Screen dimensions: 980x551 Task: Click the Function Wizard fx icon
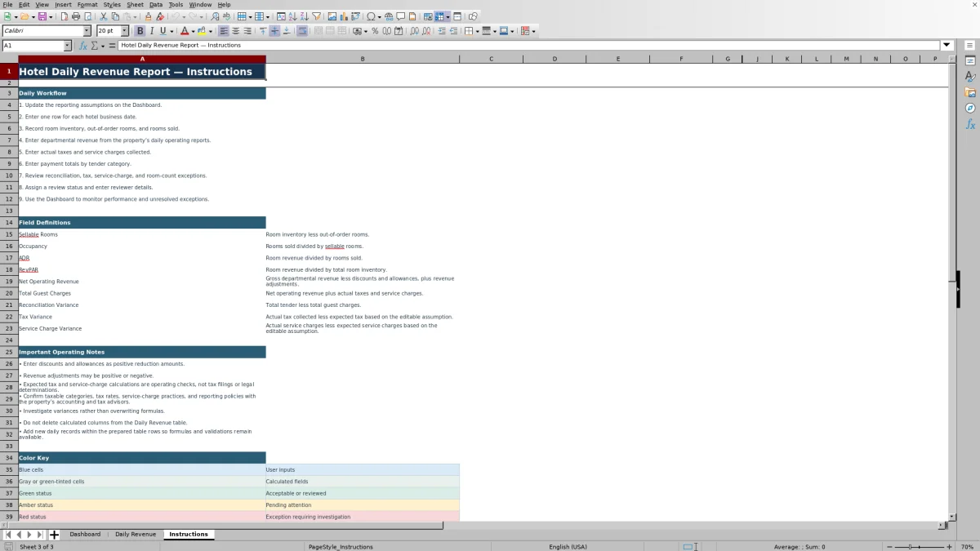point(83,46)
